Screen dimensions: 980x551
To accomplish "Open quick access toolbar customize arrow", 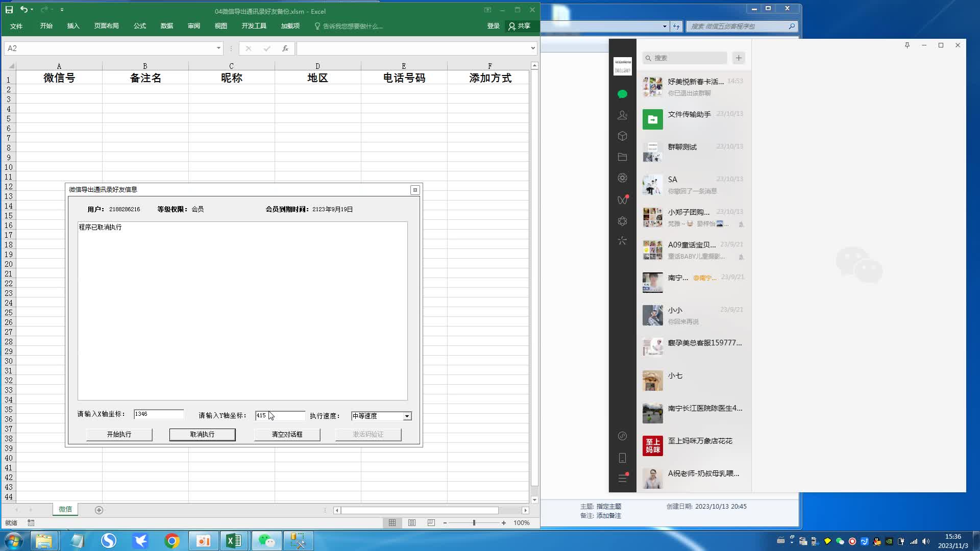I will tap(62, 10).
